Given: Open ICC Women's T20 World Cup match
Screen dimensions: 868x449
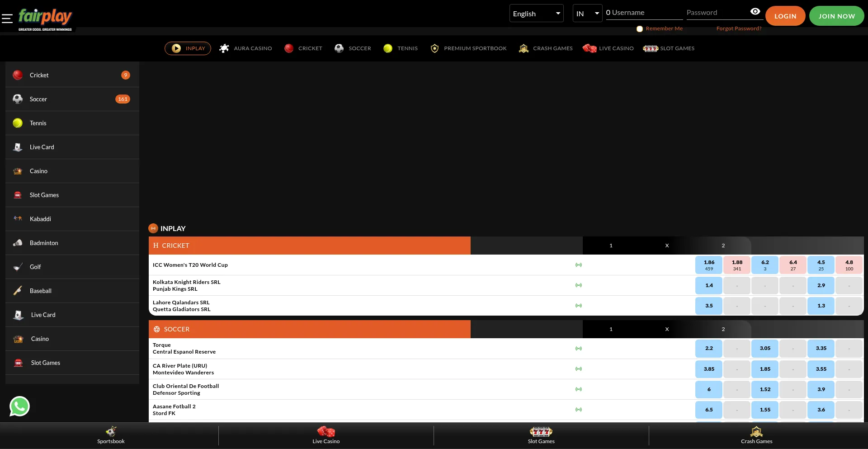Looking at the screenshot, I should coord(190,265).
